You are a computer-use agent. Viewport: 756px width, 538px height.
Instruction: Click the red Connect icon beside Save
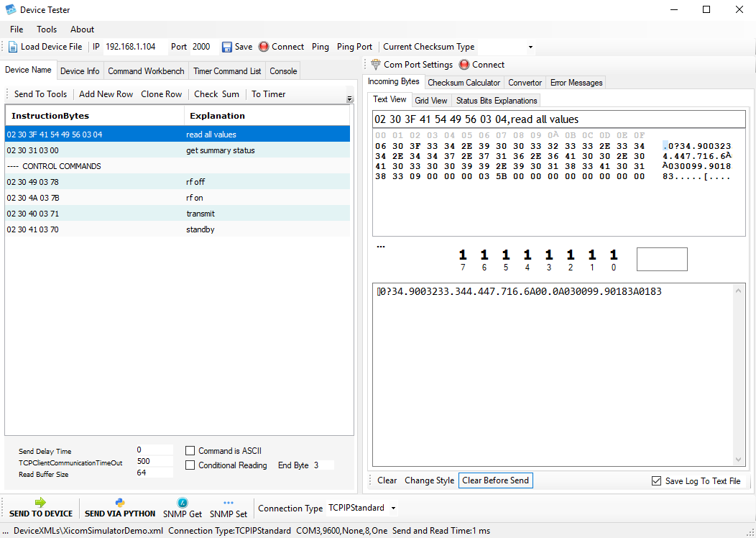[x=263, y=47]
